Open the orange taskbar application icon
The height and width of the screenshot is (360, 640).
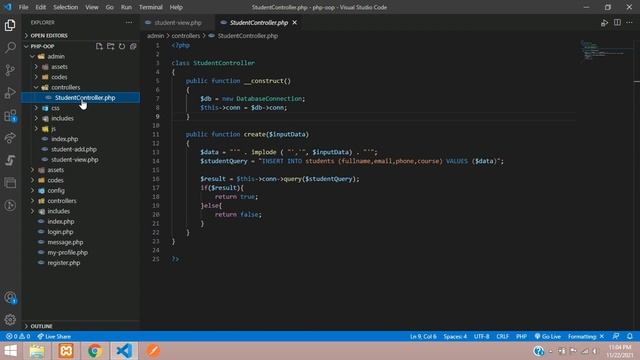point(153,351)
